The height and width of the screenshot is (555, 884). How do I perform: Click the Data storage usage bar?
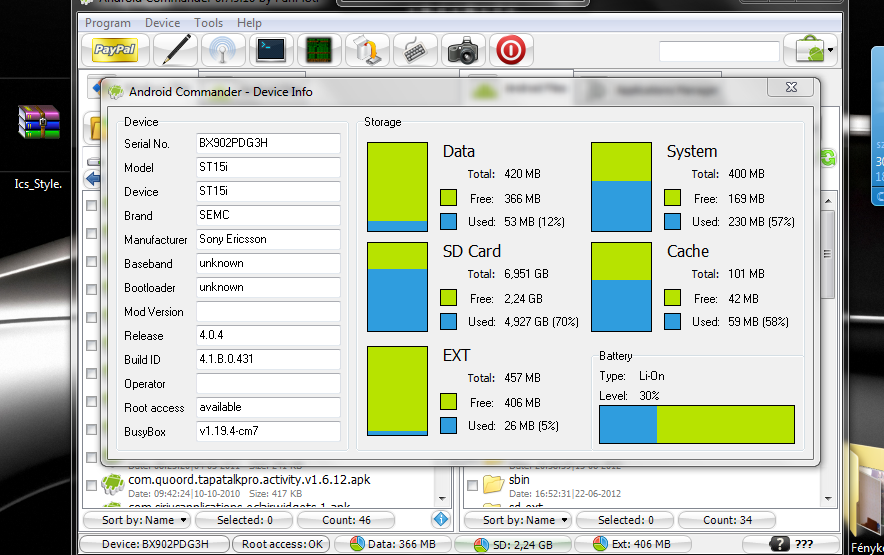[397, 187]
